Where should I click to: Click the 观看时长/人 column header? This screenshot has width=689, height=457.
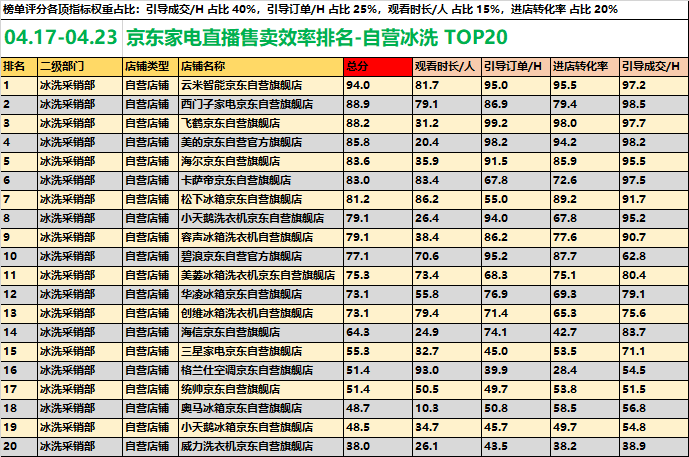click(x=447, y=66)
